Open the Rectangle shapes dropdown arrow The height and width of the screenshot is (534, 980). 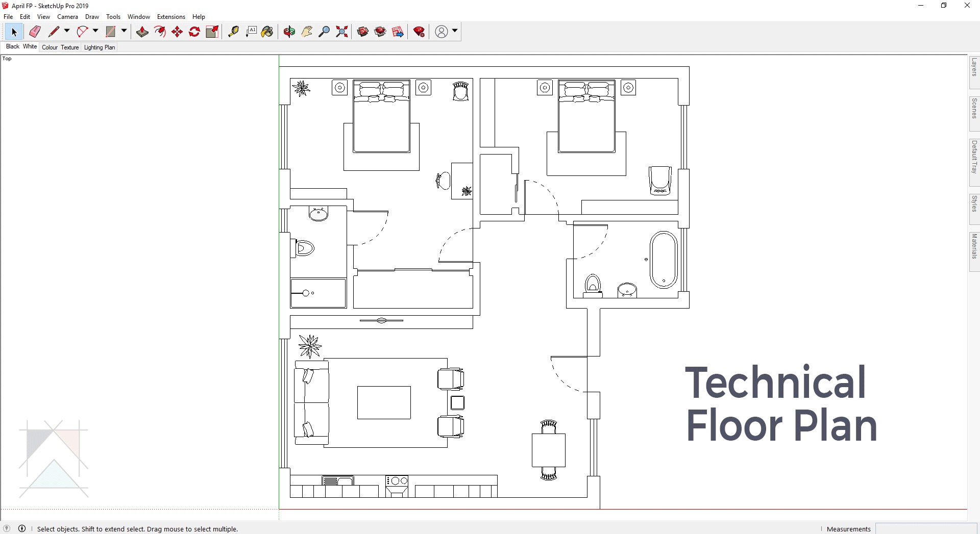[124, 31]
